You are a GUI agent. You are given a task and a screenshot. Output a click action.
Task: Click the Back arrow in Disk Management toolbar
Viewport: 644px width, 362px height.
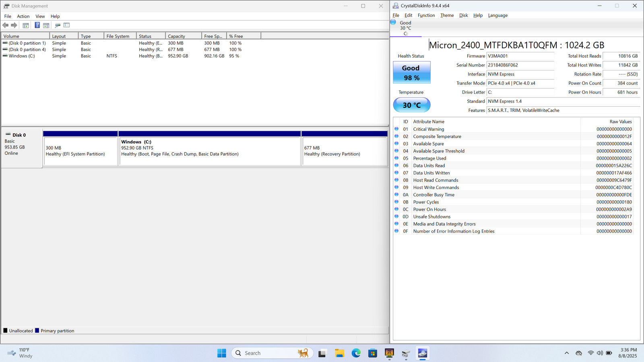pyautogui.click(x=6, y=25)
